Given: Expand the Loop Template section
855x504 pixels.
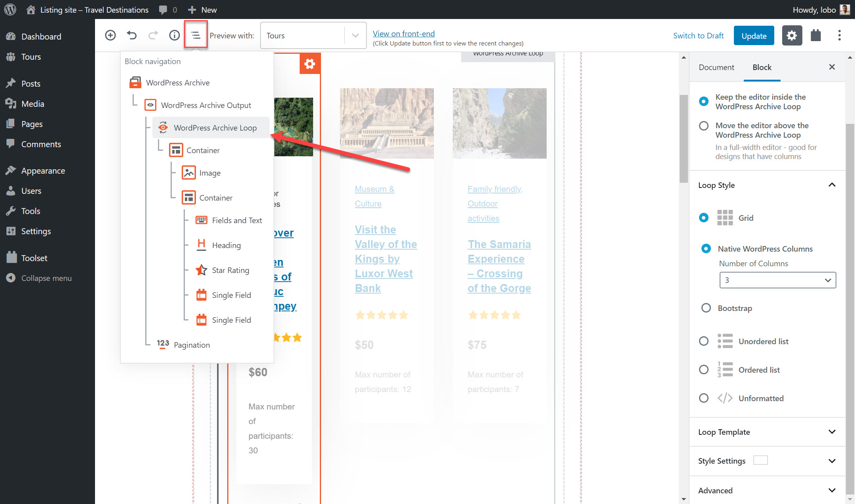Looking at the screenshot, I should [x=767, y=432].
